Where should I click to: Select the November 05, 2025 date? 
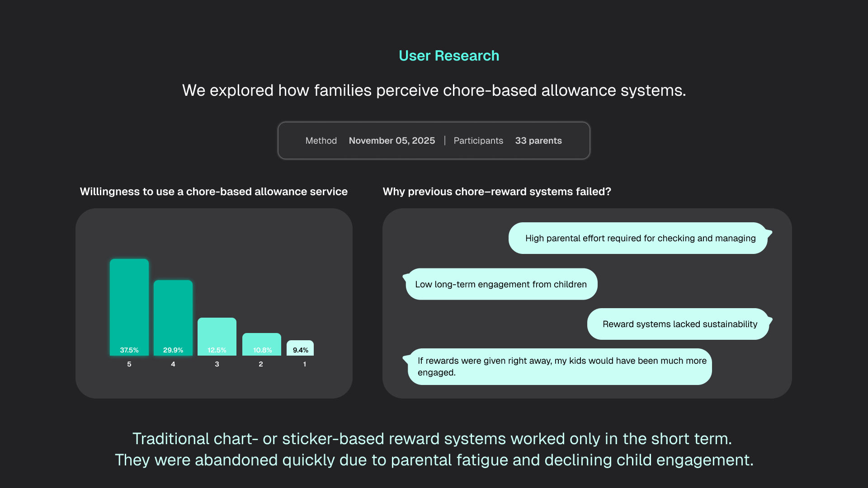[x=392, y=141]
